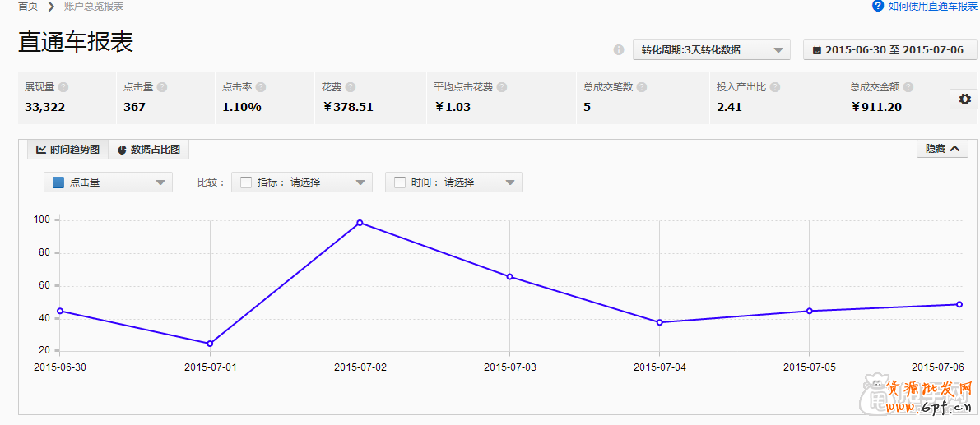Open the date range picker 2015-06-30 至 2015-07-06
Viewport: 980px width, 425px height.
coord(889,50)
